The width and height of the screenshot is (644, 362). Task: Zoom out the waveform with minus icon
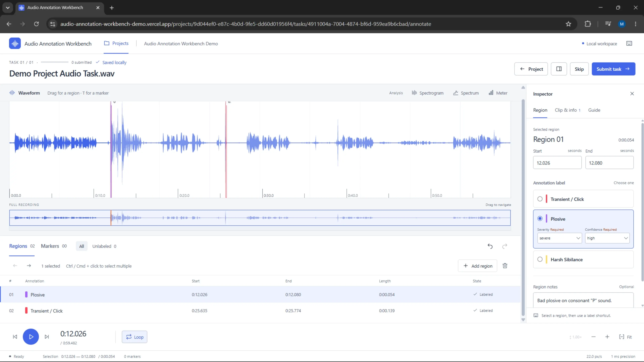[594, 337]
